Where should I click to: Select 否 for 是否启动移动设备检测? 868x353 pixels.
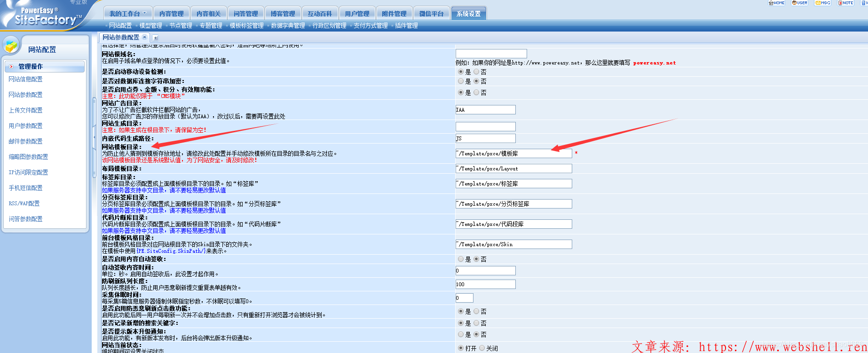point(476,72)
